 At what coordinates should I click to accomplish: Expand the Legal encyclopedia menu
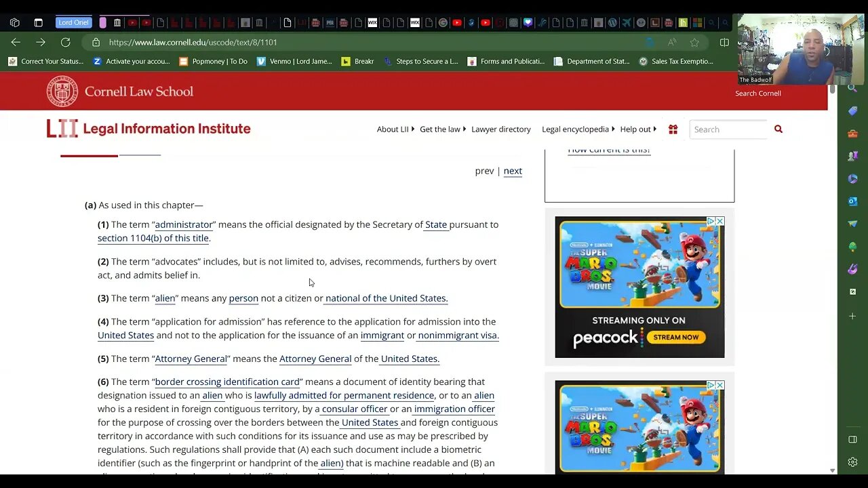(578, 129)
